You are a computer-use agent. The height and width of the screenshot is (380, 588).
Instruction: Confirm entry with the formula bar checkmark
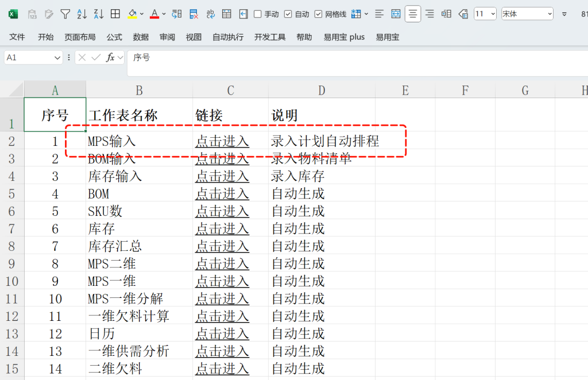(96, 57)
